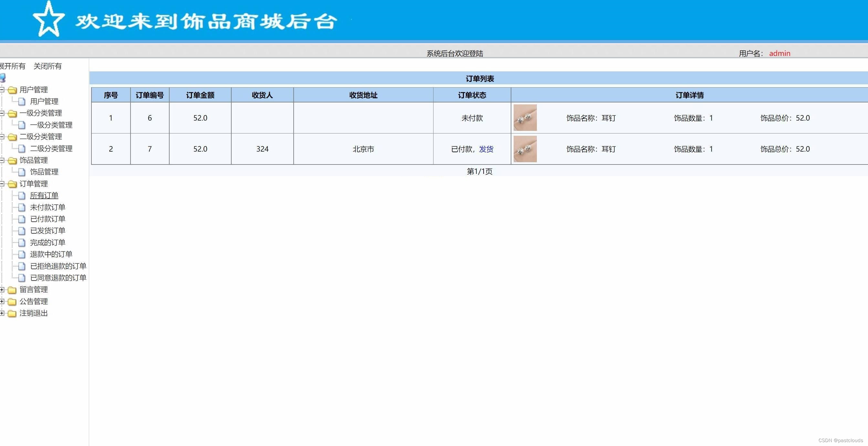Click the 留言管理 folder icon

[13, 290]
